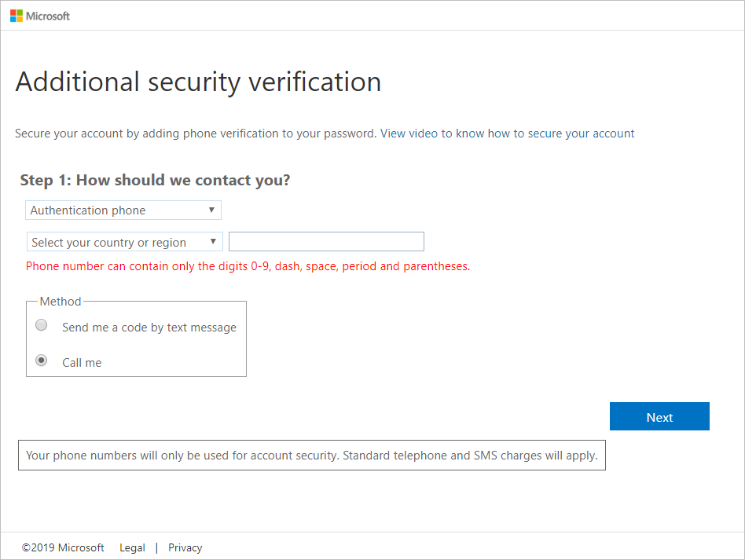Focus the phone number input field

point(326,242)
